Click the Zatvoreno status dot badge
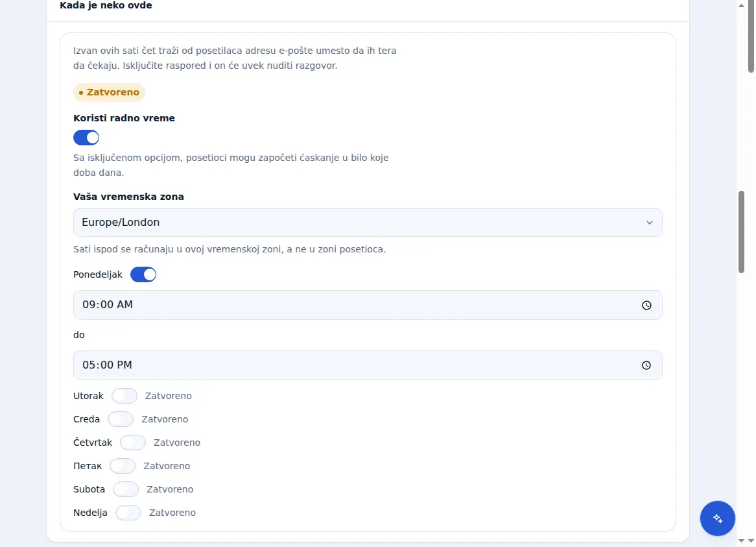Viewport: 756px width, 547px height. [109, 92]
